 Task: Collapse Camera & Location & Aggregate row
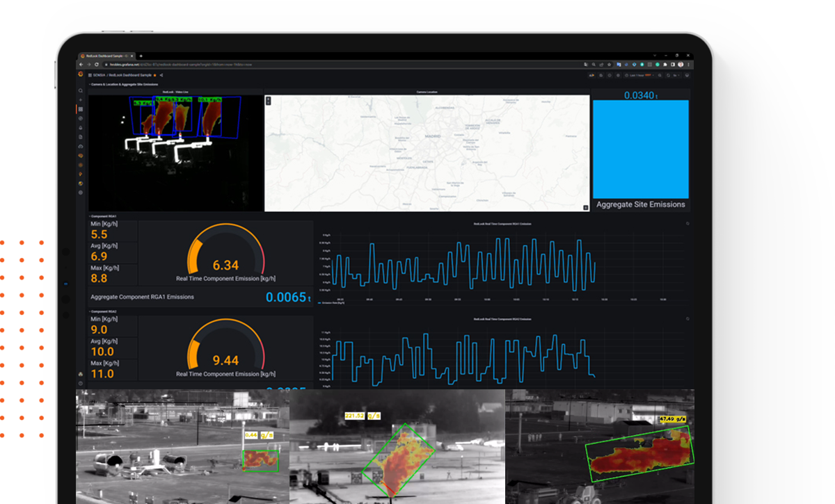[123, 84]
